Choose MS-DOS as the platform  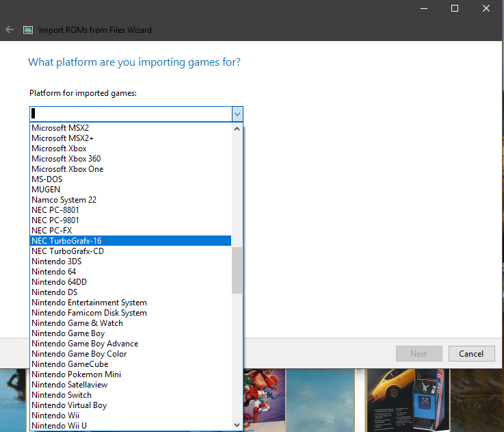coord(131,179)
